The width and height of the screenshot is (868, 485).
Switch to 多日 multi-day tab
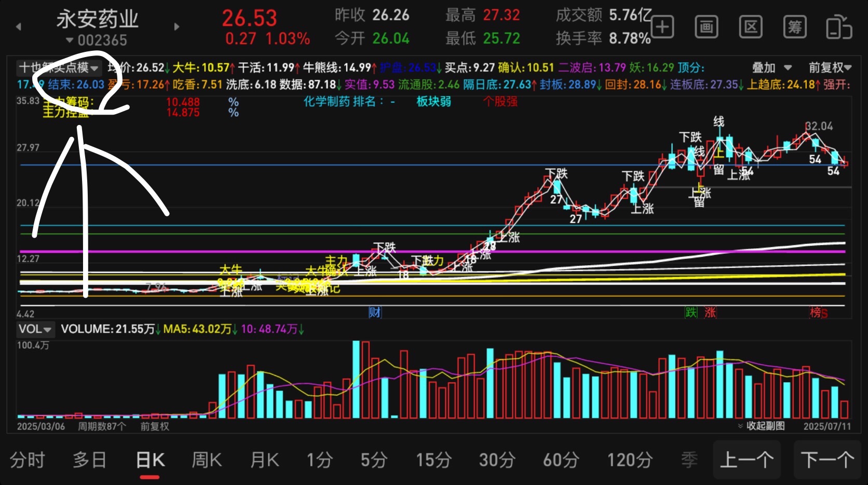pyautogui.click(x=89, y=460)
